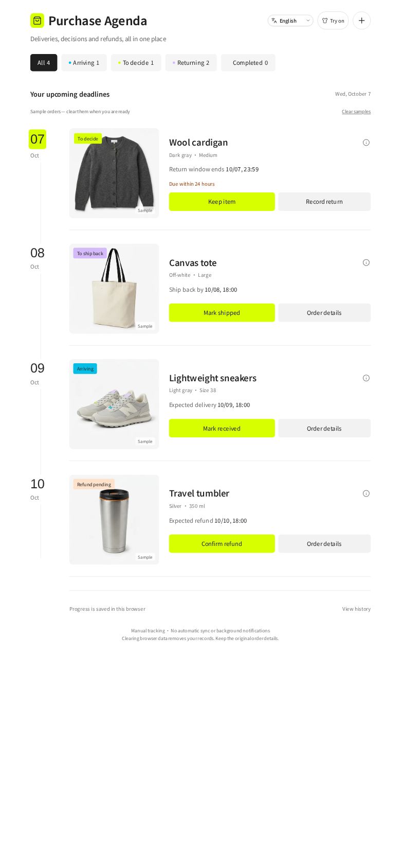The image size is (401, 868).
Task: Click the Travel tumbler product thumbnail
Action: 114,520
